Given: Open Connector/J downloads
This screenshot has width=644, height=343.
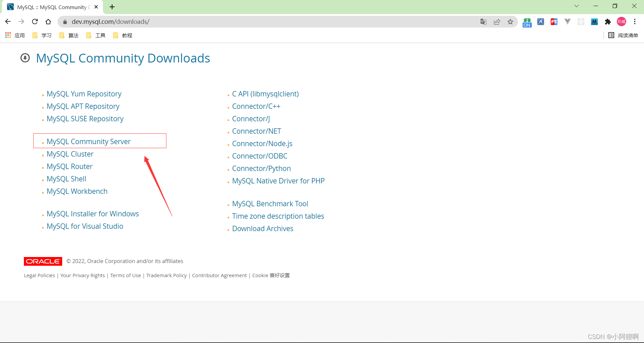Looking at the screenshot, I should pyautogui.click(x=251, y=119).
